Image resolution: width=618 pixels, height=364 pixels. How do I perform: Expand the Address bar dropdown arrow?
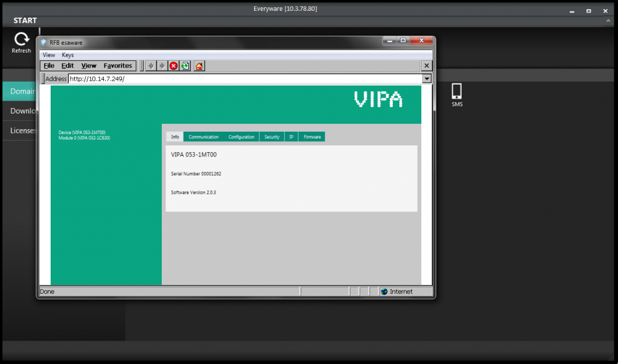tap(427, 79)
